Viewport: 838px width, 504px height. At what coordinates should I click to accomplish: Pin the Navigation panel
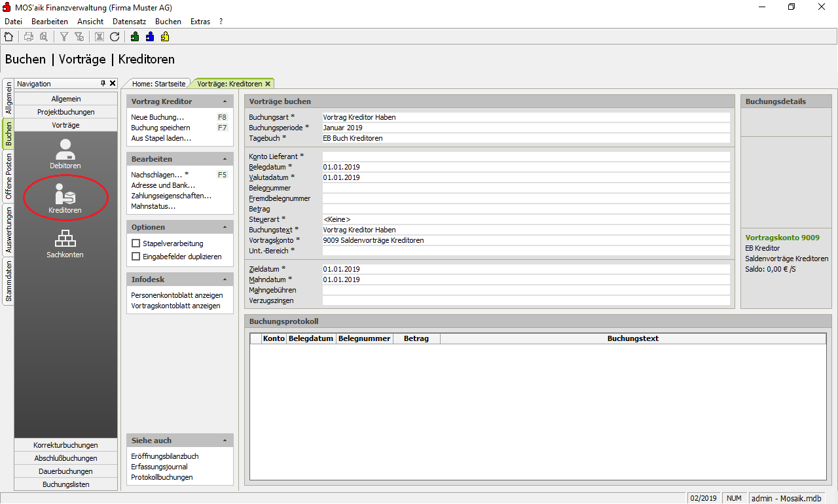[x=103, y=84]
